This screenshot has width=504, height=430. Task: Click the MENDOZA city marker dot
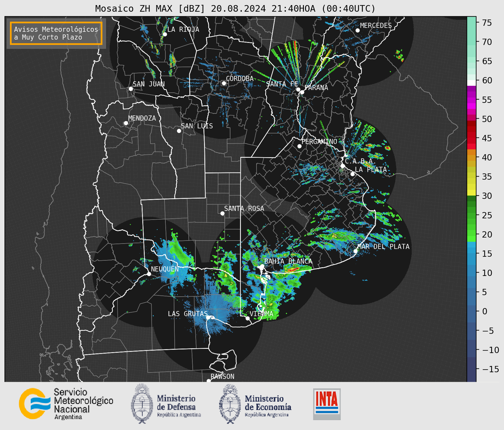[x=126, y=123]
